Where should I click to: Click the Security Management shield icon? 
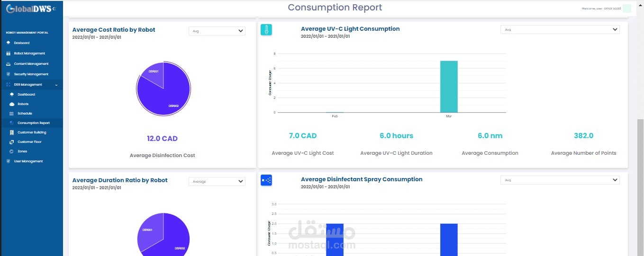(8, 74)
